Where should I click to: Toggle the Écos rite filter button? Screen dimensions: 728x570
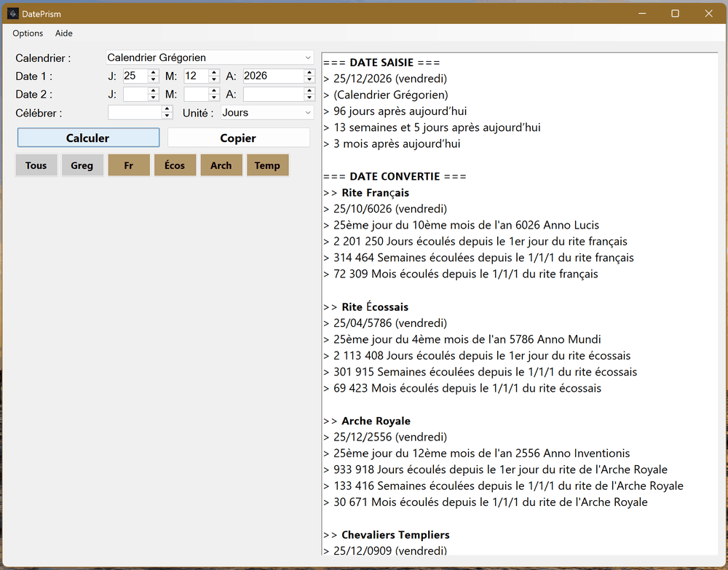[175, 165]
